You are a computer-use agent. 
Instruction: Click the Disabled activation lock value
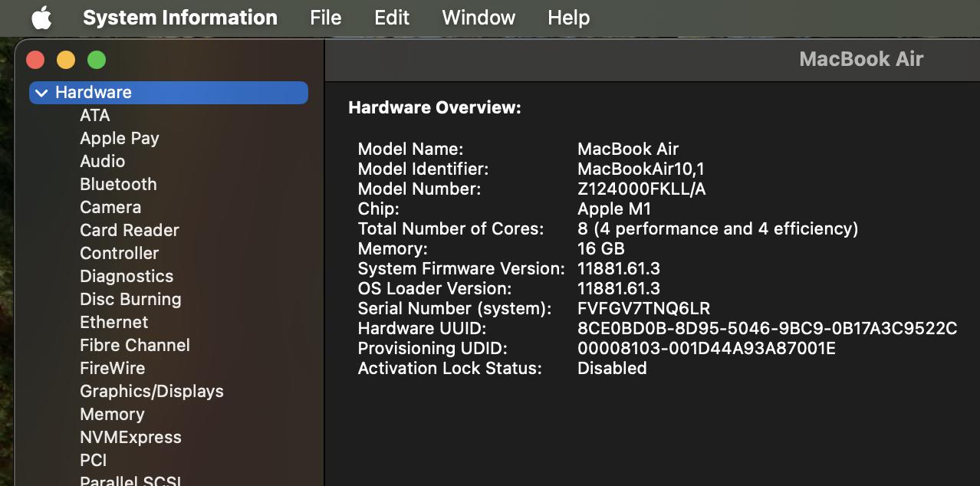612,369
